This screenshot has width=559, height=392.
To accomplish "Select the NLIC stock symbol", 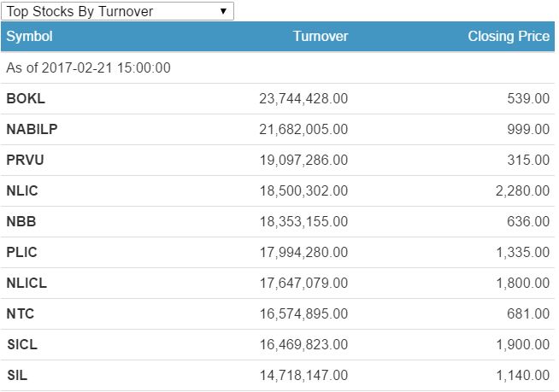I will tap(22, 190).
